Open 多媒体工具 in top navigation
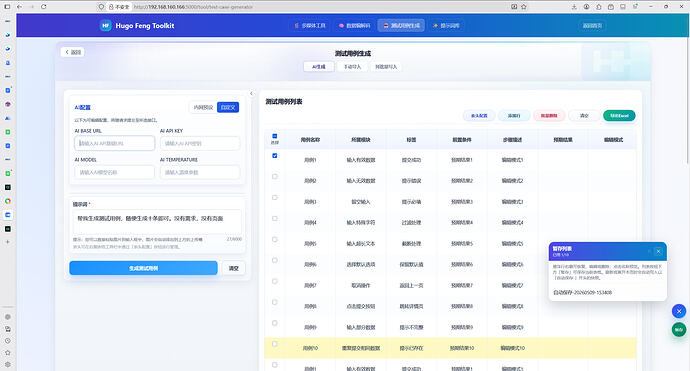The image size is (690, 371). point(310,26)
